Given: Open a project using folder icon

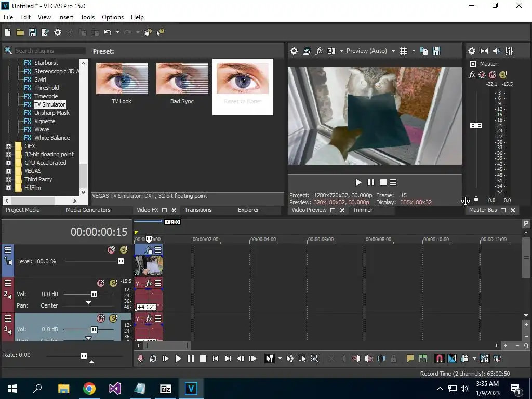Looking at the screenshot, I should click(x=20, y=32).
